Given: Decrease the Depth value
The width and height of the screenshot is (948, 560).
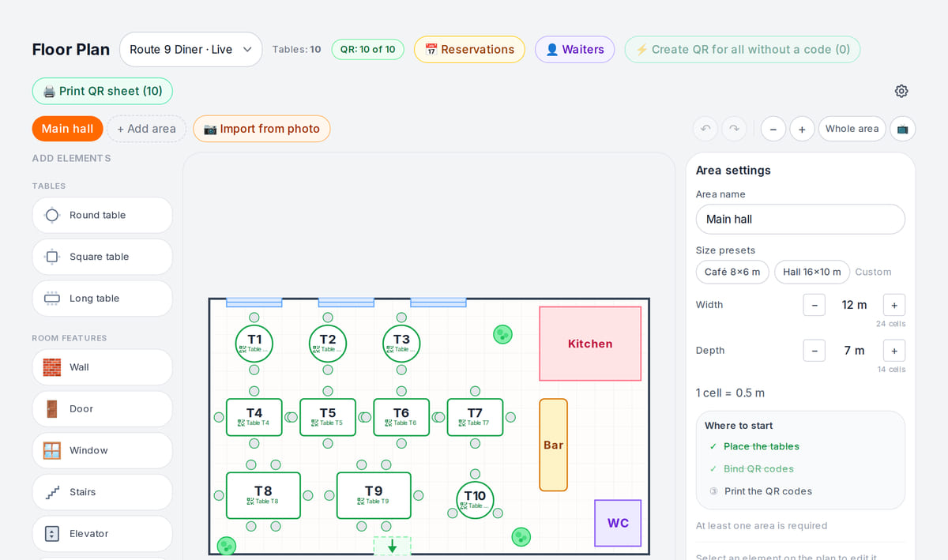Looking at the screenshot, I should (814, 351).
